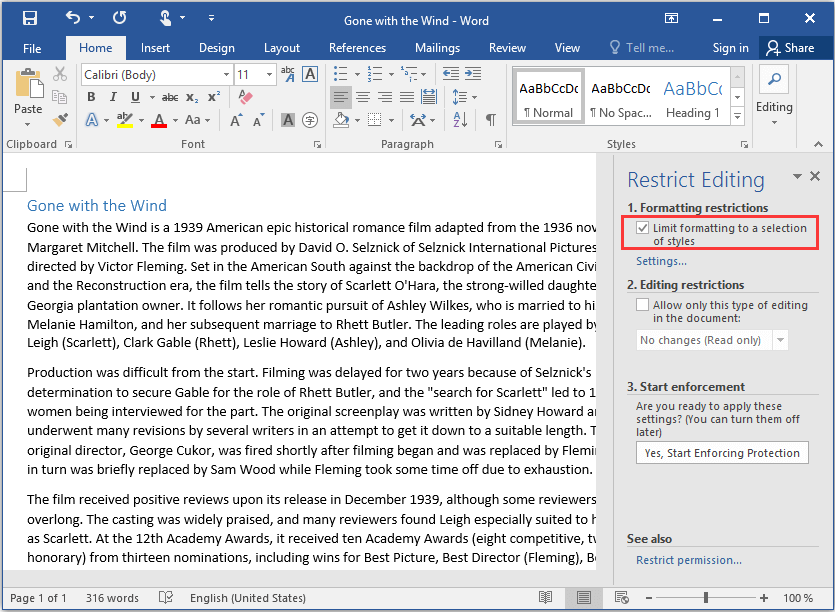The height and width of the screenshot is (612, 835).
Task: Sort paragraphs A to Z icon
Action: click(x=460, y=120)
